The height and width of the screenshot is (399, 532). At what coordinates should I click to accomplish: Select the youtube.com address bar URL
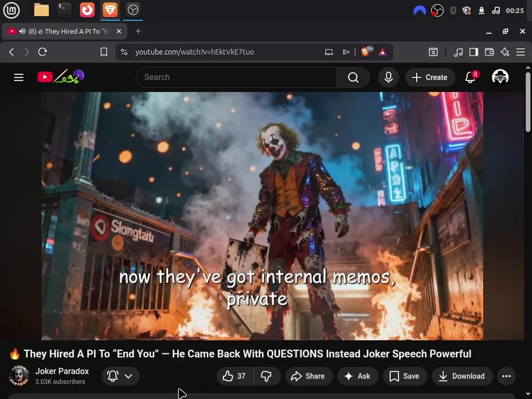(195, 52)
